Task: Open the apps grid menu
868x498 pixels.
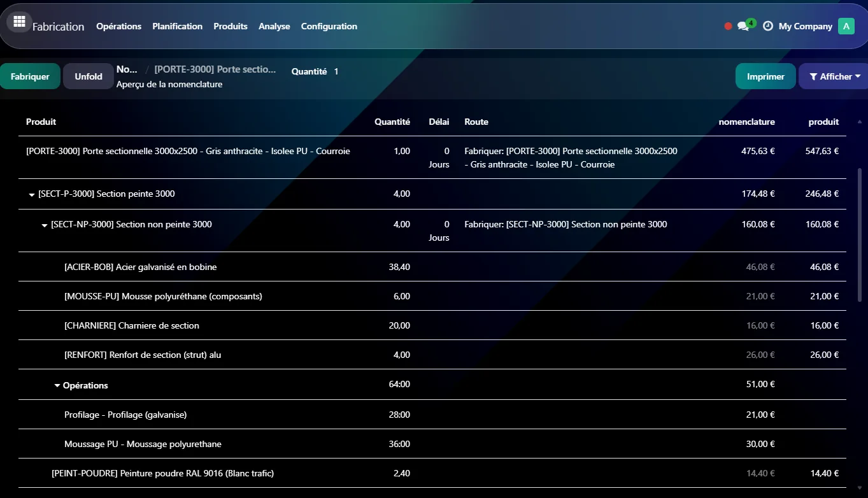Action: (x=19, y=22)
